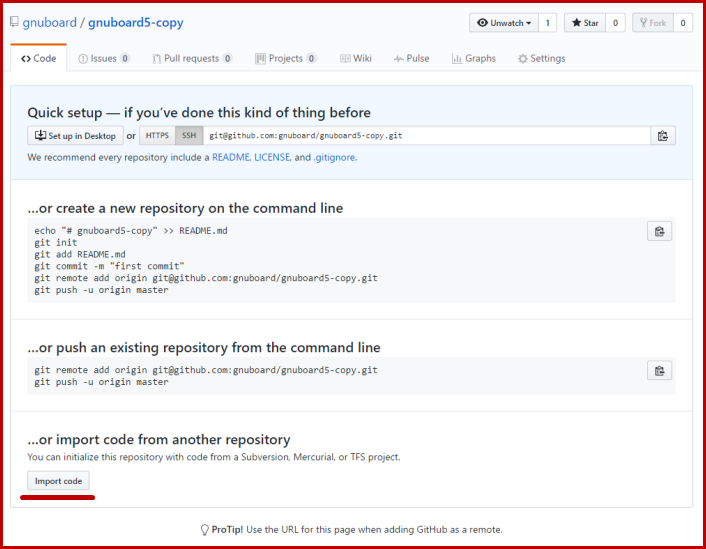Expand the Unwatch dropdown
The image size is (706, 549).
(x=504, y=22)
